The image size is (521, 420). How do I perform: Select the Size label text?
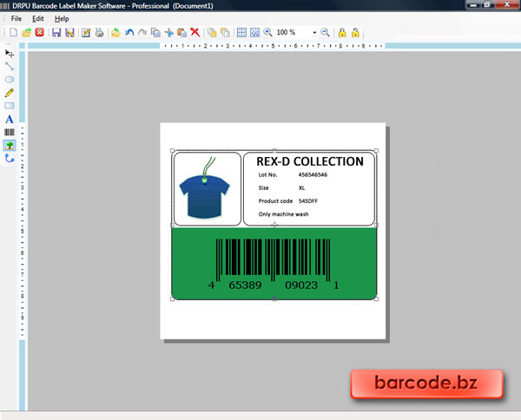[x=263, y=188]
